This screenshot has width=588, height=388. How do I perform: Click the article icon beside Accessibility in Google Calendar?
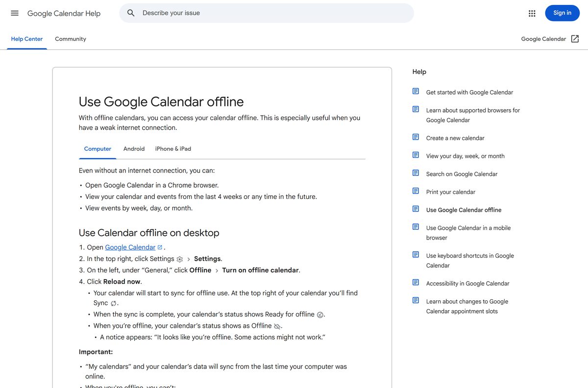[416, 282]
